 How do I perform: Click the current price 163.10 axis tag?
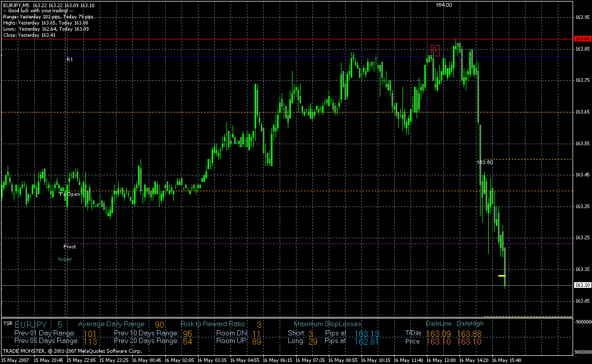[583, 285]
